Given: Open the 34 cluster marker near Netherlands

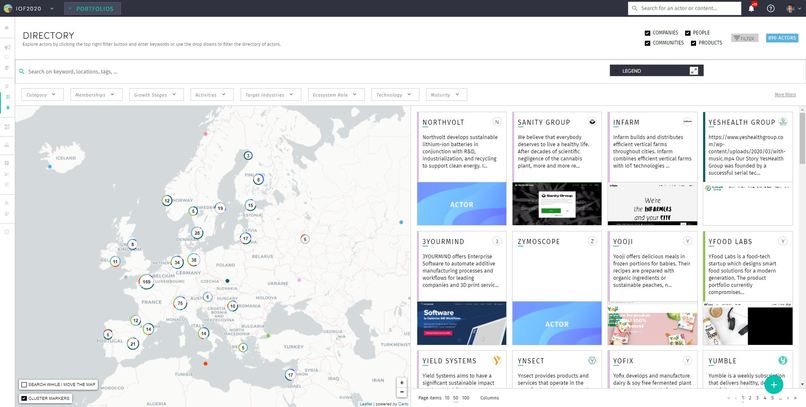Looking at the screenshot, I should tap(177, 262).
